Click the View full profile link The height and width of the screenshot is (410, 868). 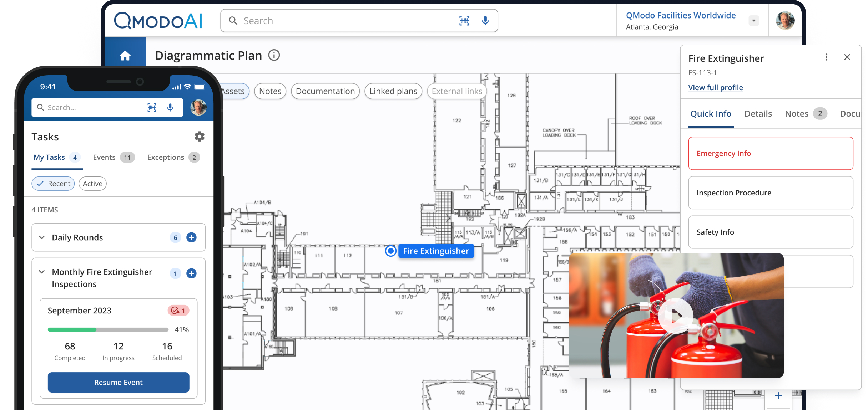[x=716, y=88]
